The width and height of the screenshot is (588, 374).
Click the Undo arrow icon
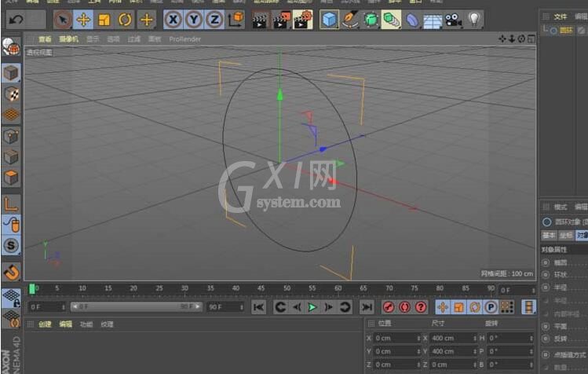16,20
